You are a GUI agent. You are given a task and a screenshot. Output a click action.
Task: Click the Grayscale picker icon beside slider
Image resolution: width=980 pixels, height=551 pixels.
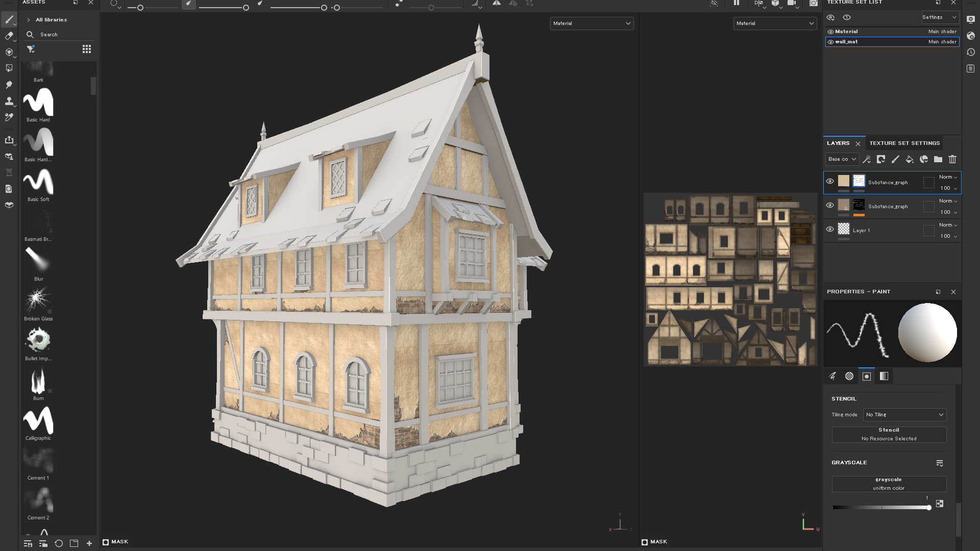click(x=940, y=504)
